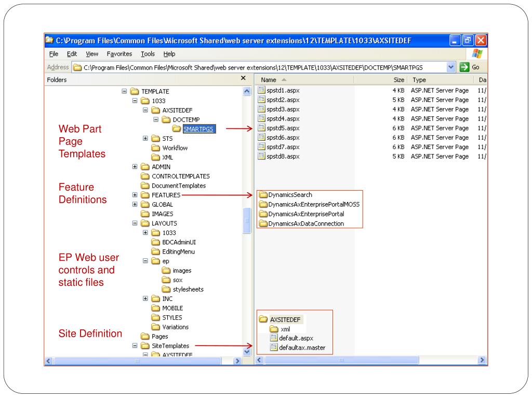
Task: Click the file name spstd7.aspx
Action: click(x=283, y=147)
